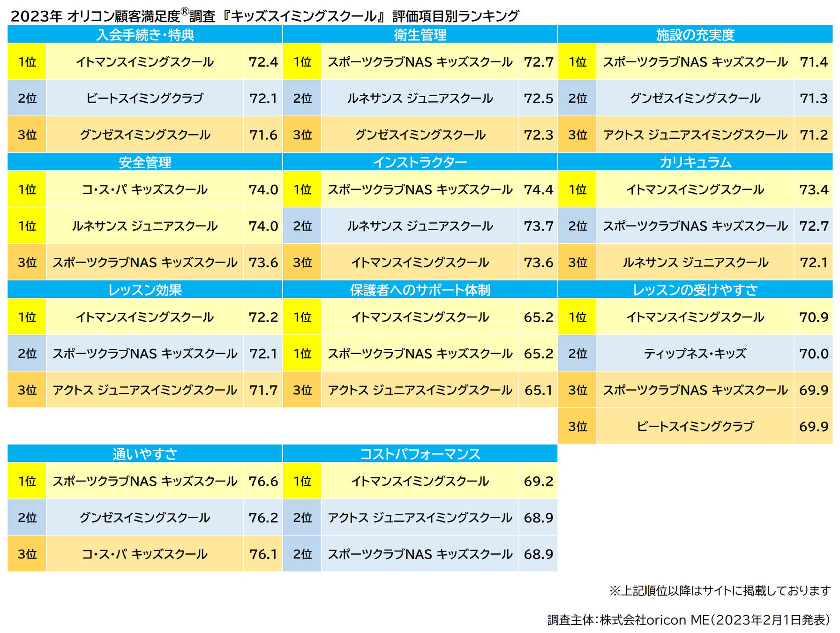Click the 71.4 score in 施設の充実度
Screen dimensions: 840x633
[813, 62]
